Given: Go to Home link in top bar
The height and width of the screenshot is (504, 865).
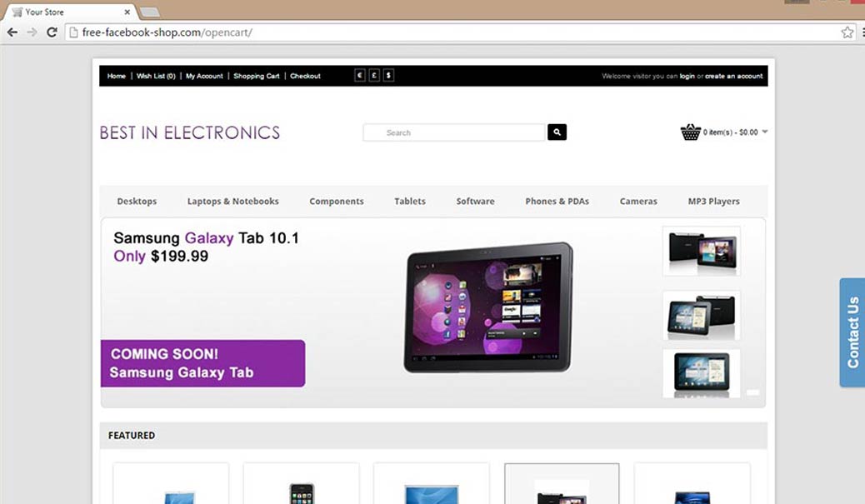Looking at the screenshot, I should pyautogui.click(x=117, y=76).
